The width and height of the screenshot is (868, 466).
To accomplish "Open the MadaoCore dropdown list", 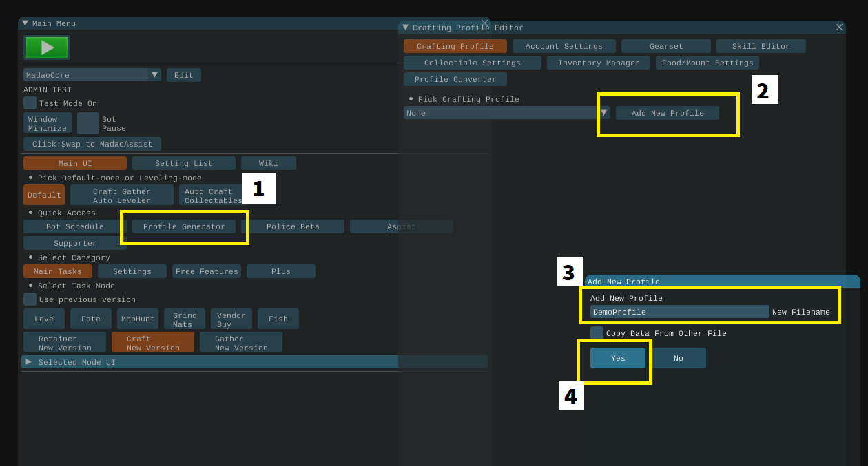I will click(154, 75).
